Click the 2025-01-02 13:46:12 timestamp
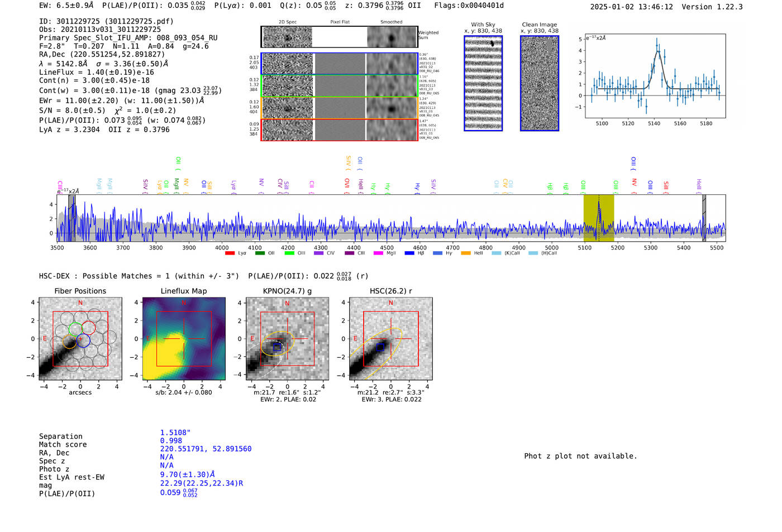Image resolution: width=782 pixels, height=532 pixels. coord(632,7)
